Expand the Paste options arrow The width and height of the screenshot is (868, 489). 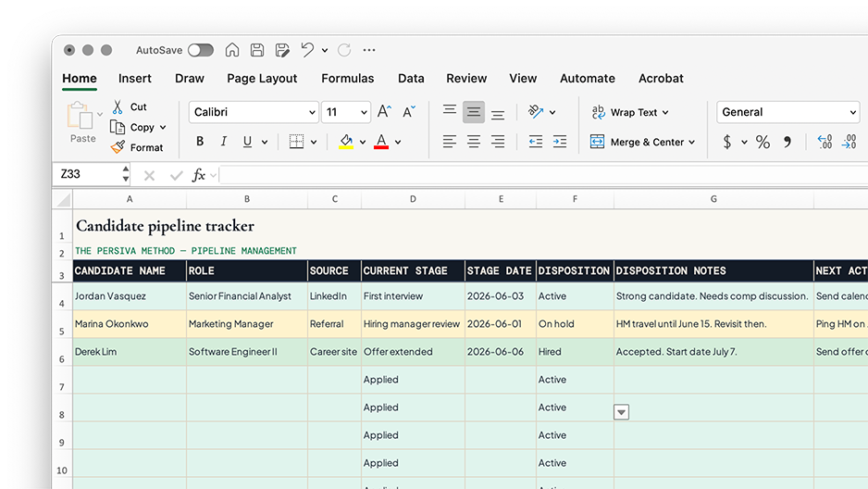point(100,115)
